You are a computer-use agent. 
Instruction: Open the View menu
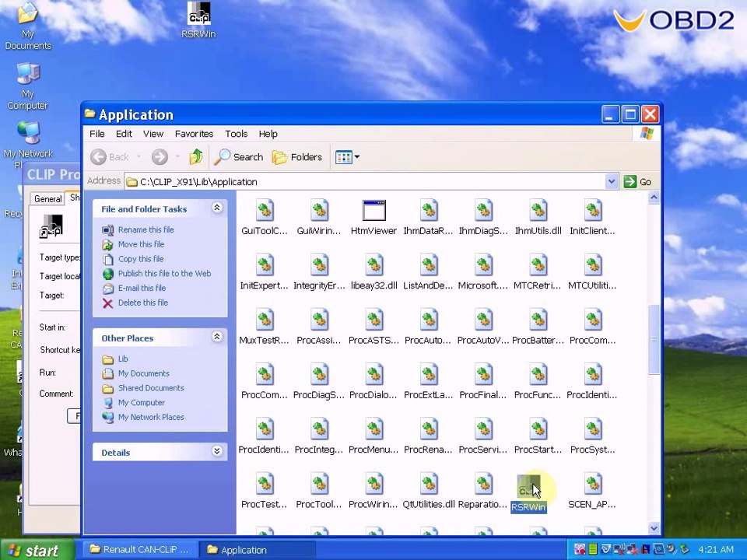coord(153,134)
